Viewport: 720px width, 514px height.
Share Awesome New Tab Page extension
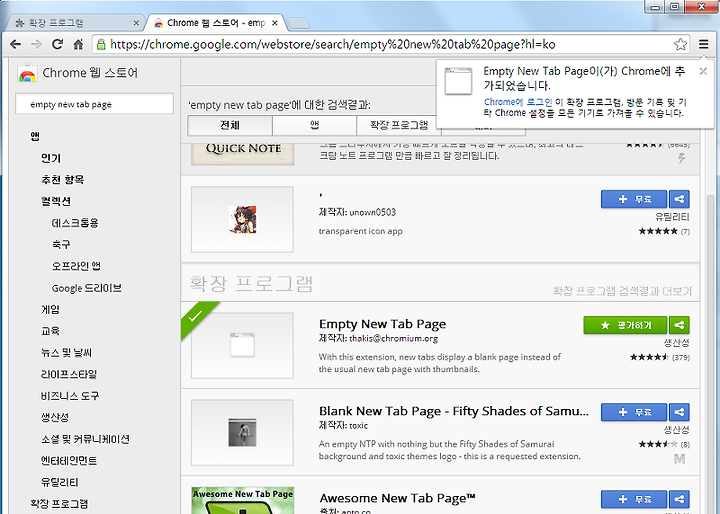pyautogui.click(x=679, y=499)
